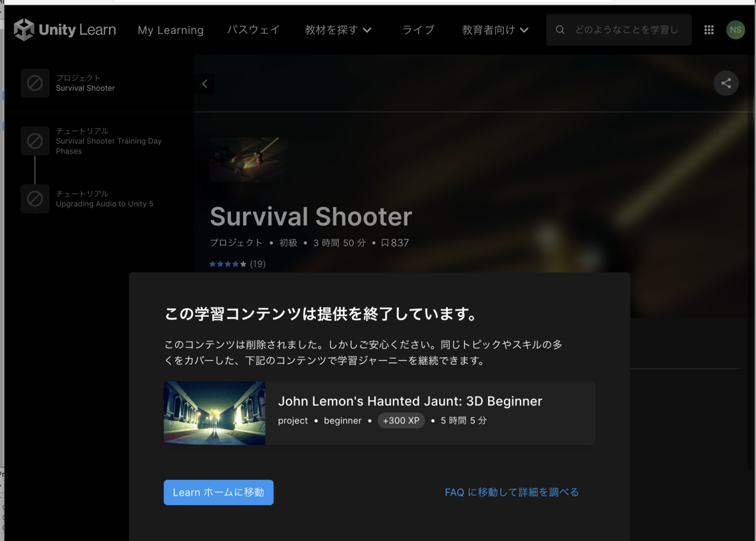Click the star rating for Survival Shooter

click(x=228, y=264)
